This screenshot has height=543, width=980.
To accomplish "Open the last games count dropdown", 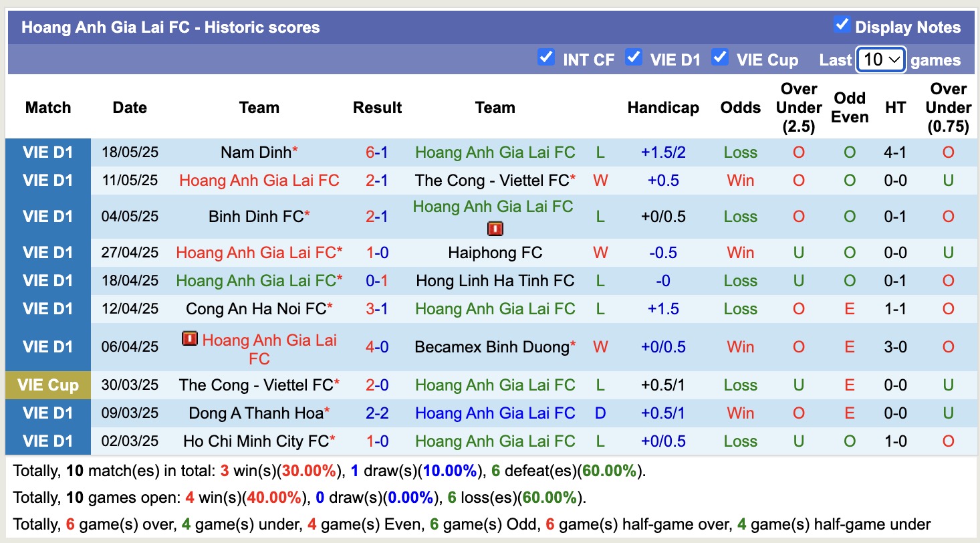I will tap(880, 59).
